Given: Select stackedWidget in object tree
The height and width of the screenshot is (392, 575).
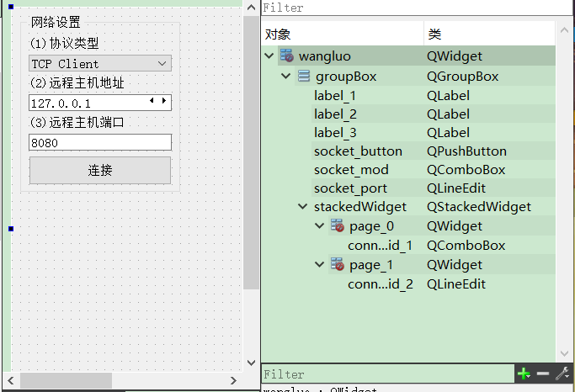Looking at the screenshot, I should (360, 207).
